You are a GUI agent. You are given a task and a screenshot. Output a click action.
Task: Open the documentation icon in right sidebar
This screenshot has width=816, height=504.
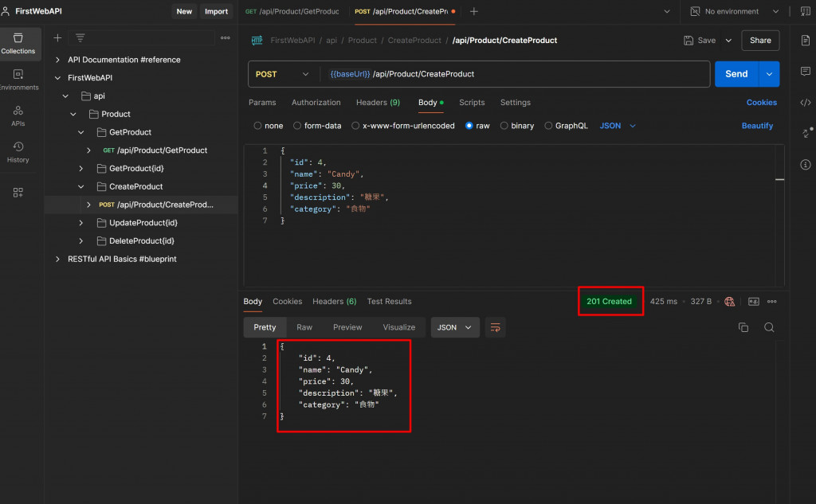coord(806,41)
